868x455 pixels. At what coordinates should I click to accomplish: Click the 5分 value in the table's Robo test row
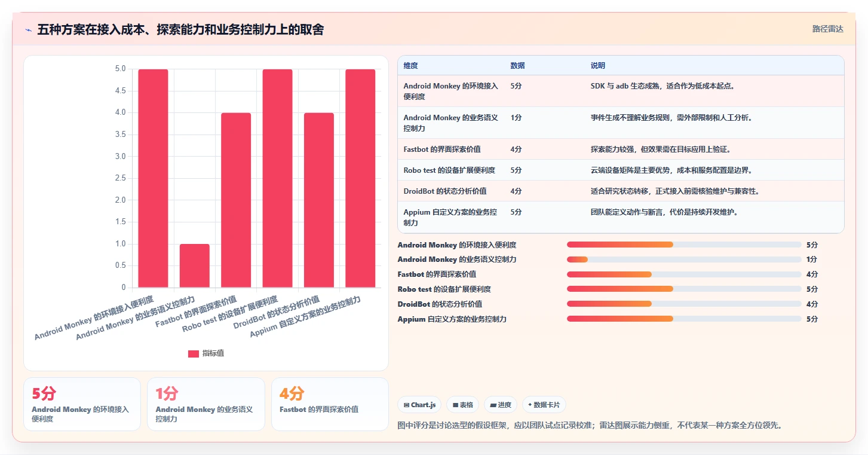pyautogui.click(x=516, y=170)
